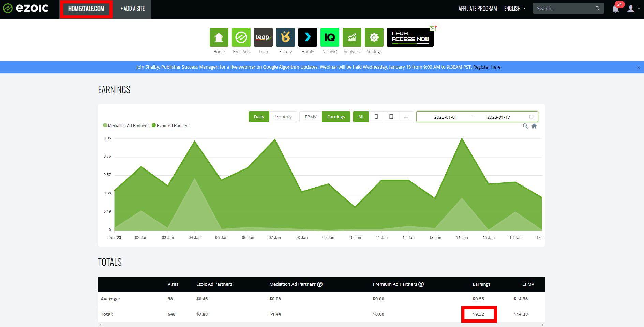
Task: Show Earnings metric in chart
Action: point(336,117)
